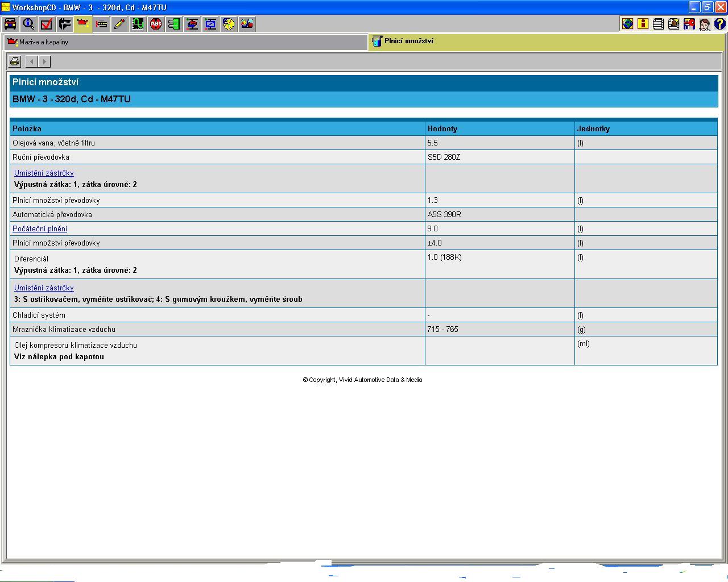Go forward with right arrow button
This screenshot has width=728, height=582.
(x=45, y=61)
